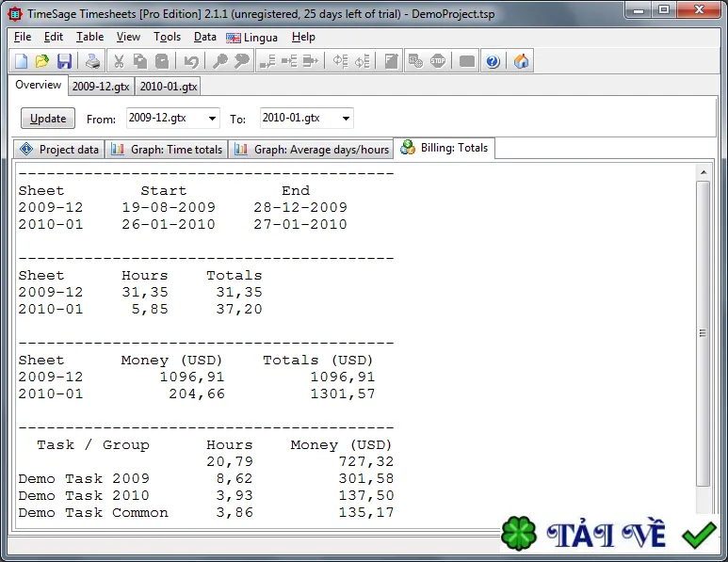Viewport: 728px width, 562px height.
Task: Click the 727,32 money value
Action: pos(365,462)
